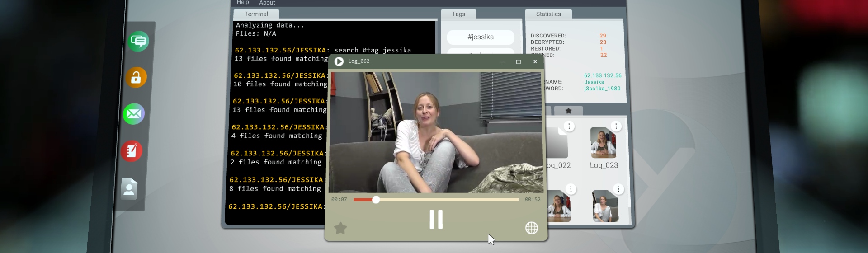Open the gray contact profile icon
Viewport: 868px width, 253px height.
[x=129, y=188]
